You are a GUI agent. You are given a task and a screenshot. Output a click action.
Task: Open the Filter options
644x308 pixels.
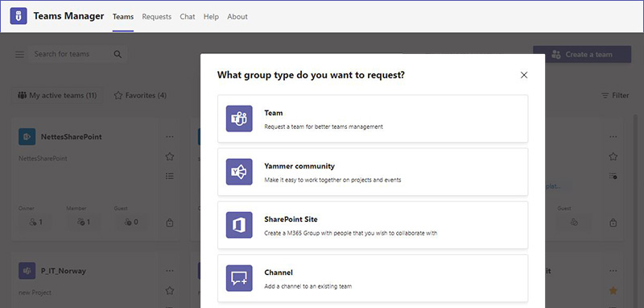(615, 95)
